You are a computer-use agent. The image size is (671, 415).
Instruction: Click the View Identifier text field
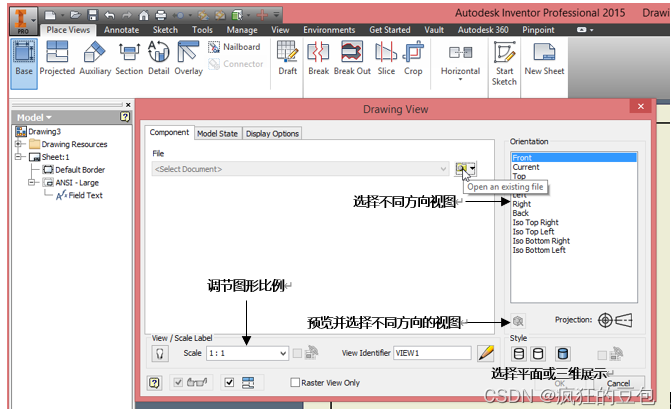click(x=432, y=353)
